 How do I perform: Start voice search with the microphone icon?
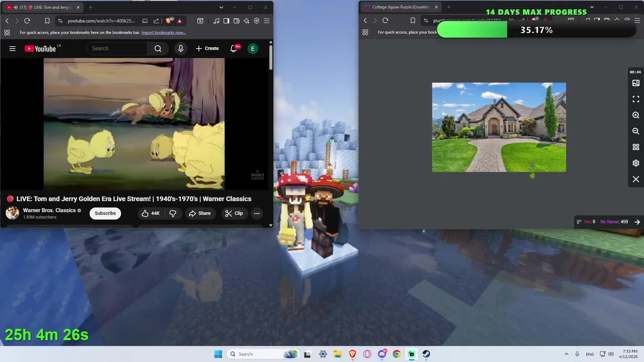[x=181, y=48]
